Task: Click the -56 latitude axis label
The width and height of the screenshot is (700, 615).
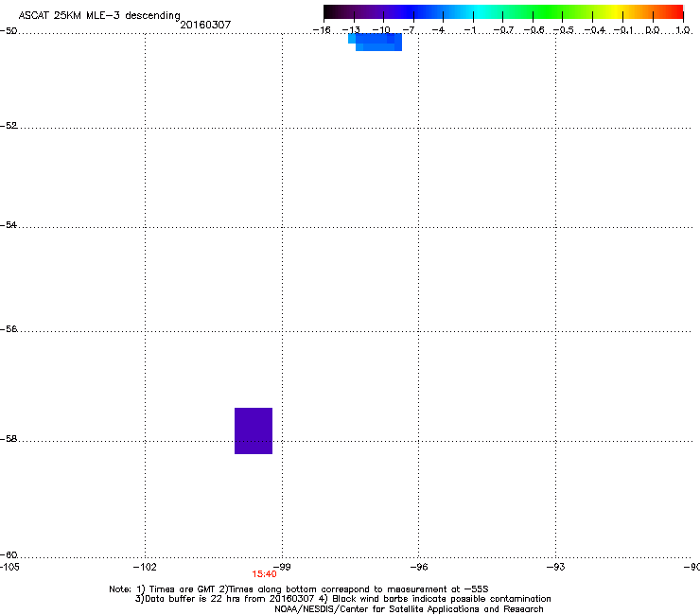Action: tap(9, 328)
